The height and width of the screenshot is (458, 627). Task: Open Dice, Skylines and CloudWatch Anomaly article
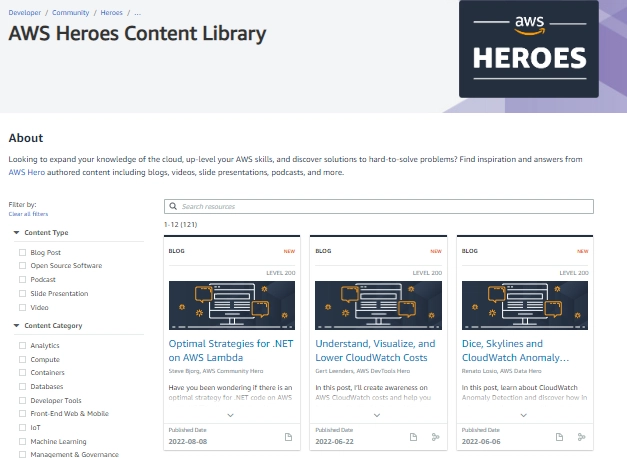click(x=515, y=350)
